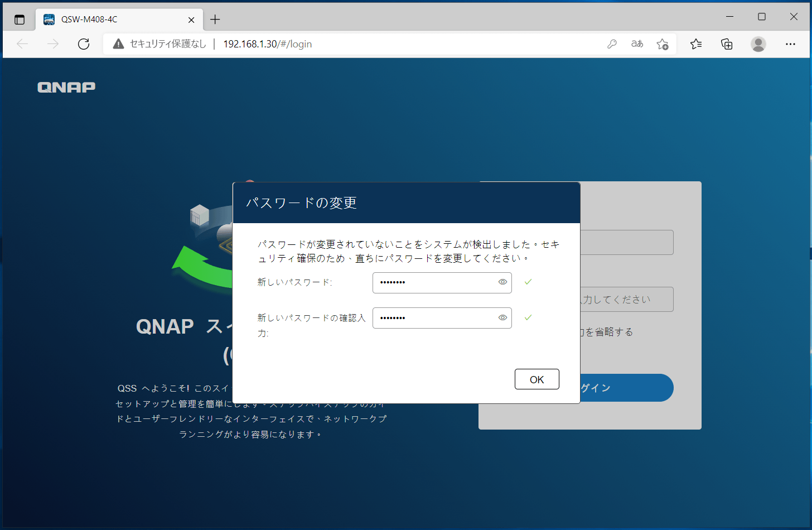The width and height of the screenshot is (812, 530).
Task: Open the collections icon
Action: [x=727, y=44]
